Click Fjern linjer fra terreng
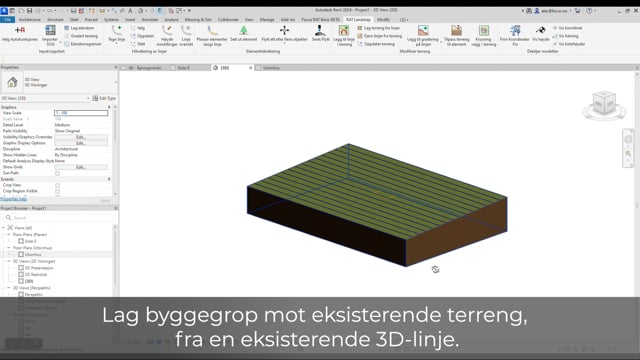The image size is (640, 360). point(380,36)
